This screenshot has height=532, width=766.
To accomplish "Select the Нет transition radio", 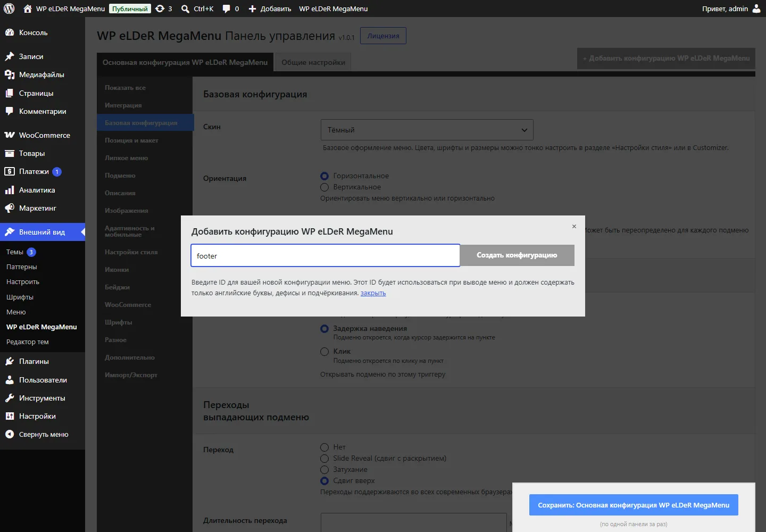I will [324, 447].
